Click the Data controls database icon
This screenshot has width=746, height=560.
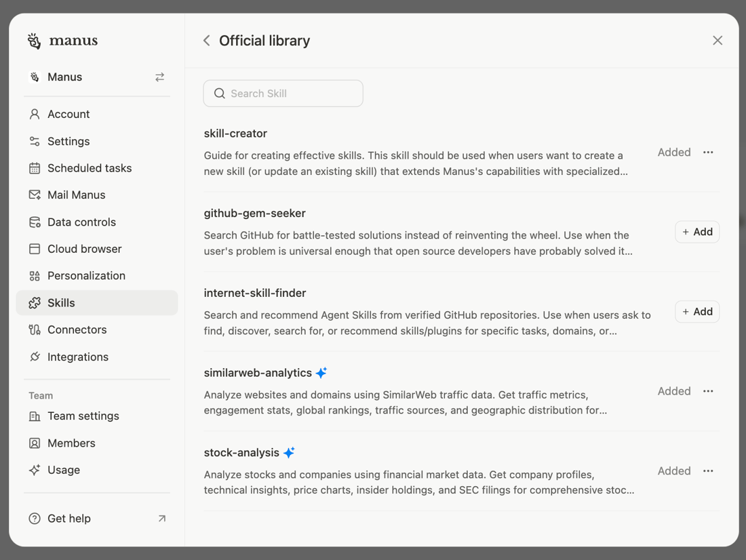(35, 222)
